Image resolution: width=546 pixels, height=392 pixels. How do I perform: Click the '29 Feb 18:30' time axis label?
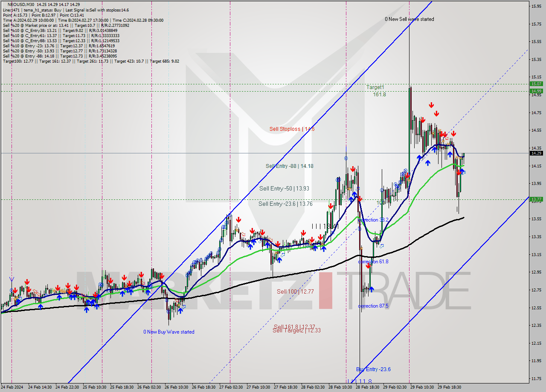pos(450,387)
